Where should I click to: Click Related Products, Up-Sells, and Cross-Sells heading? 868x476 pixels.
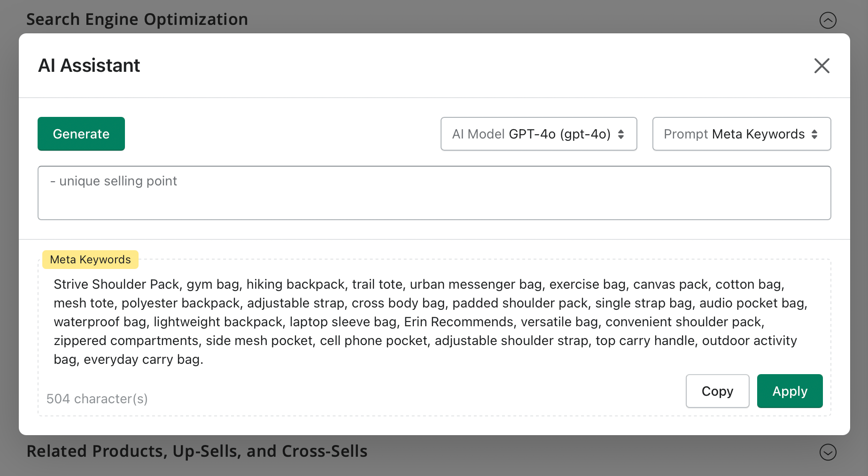click(197, 451)
